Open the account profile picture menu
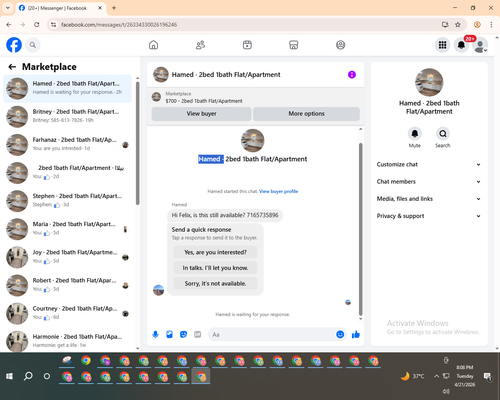 coord(480,45)
